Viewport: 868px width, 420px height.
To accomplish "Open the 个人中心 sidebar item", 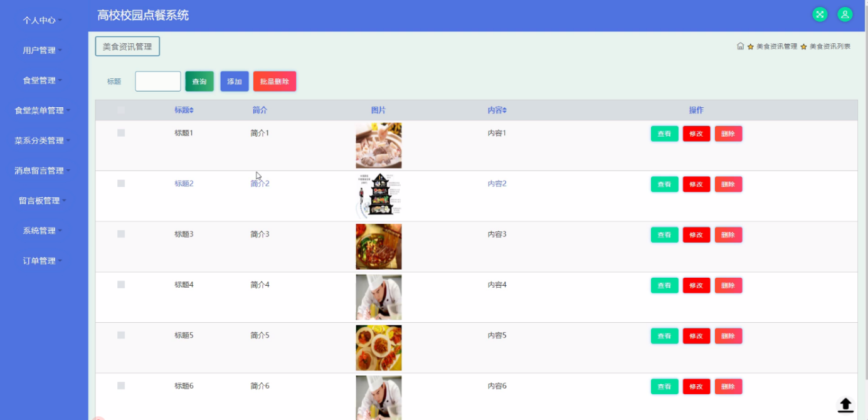I will tap(43, 20).
